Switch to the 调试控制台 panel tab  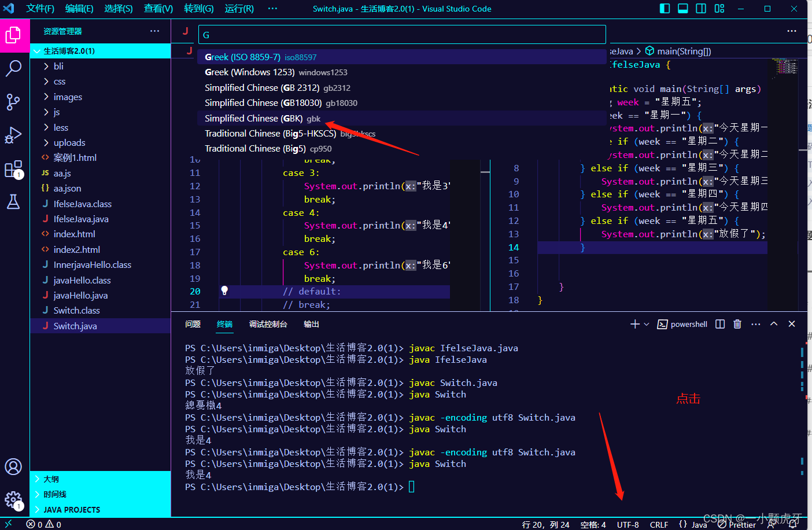tap(268, 324)
